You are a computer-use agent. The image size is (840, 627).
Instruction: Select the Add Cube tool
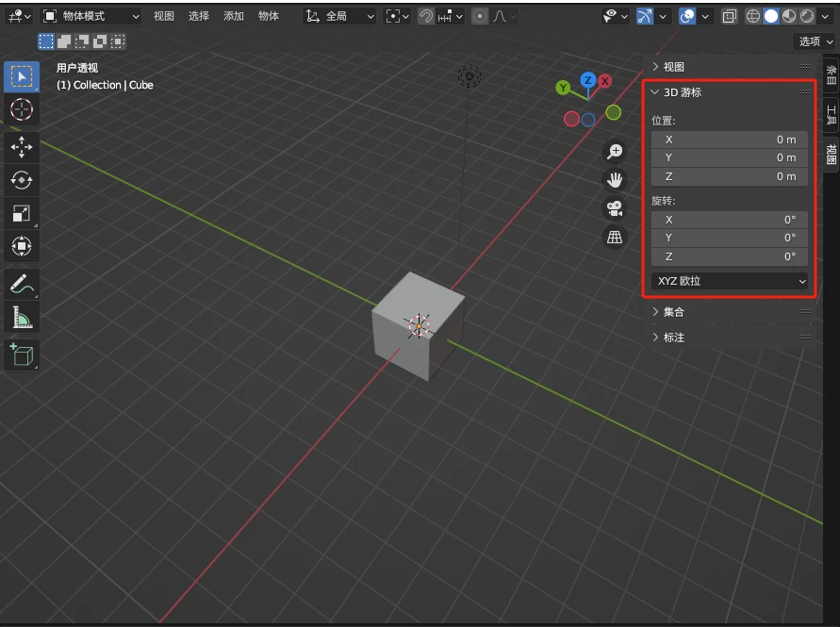click(x=22, y=355)
